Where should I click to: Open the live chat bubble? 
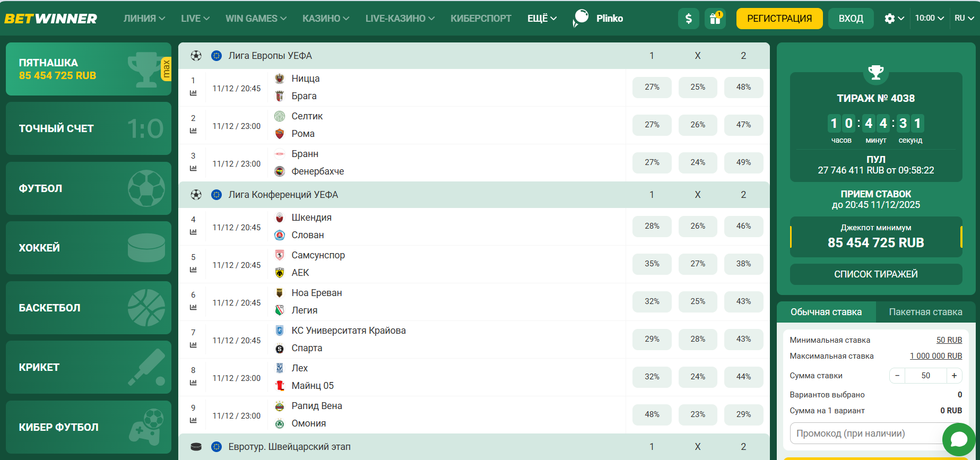coord(959,439)
